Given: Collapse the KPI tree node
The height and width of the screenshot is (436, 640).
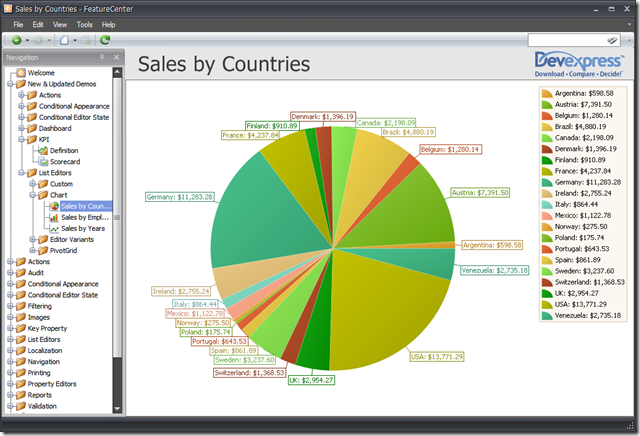Looking at the screenshot, I should [x=21, y=139].
